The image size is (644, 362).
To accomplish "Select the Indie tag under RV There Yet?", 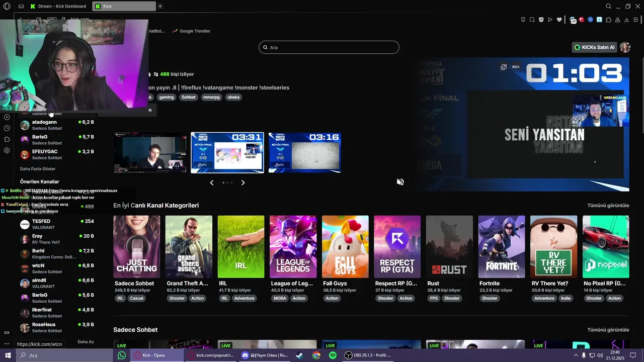I will [x=566, y=298].
